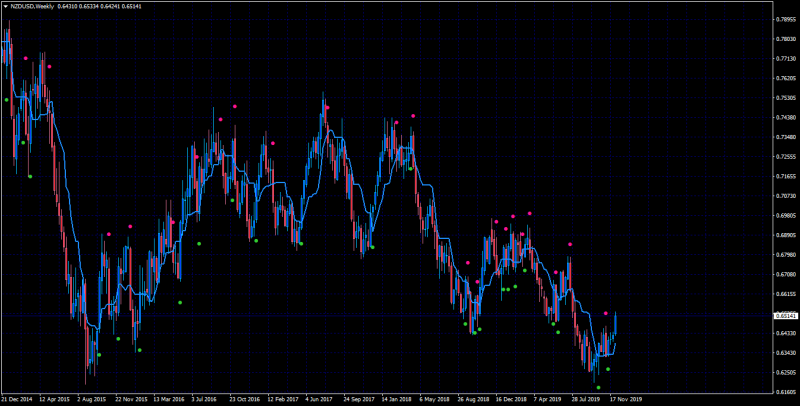Click the 0.61605 price axis label
The width and height of the screenshot is (800, 406).
tap(786, 392)
